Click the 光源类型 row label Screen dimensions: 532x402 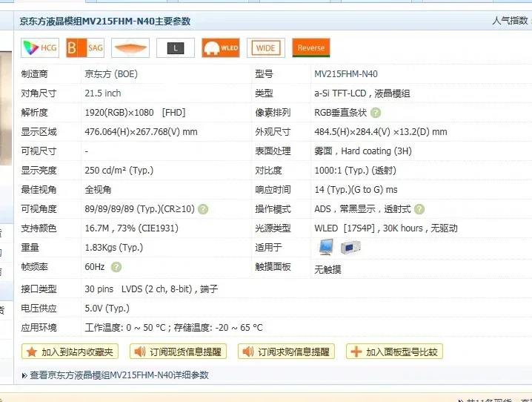pos(273,228)
